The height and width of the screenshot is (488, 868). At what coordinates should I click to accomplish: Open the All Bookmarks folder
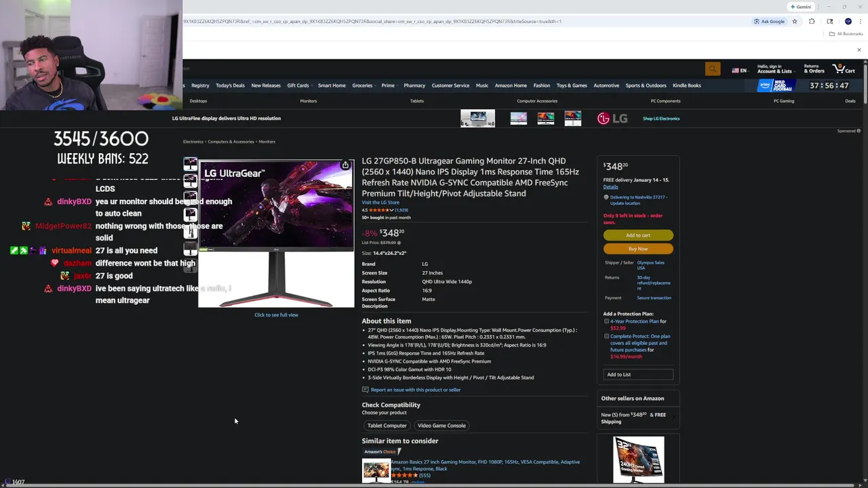point(846,34)
